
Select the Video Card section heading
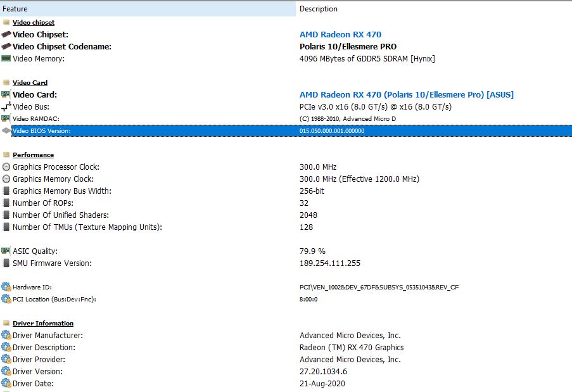coord(30,83)
